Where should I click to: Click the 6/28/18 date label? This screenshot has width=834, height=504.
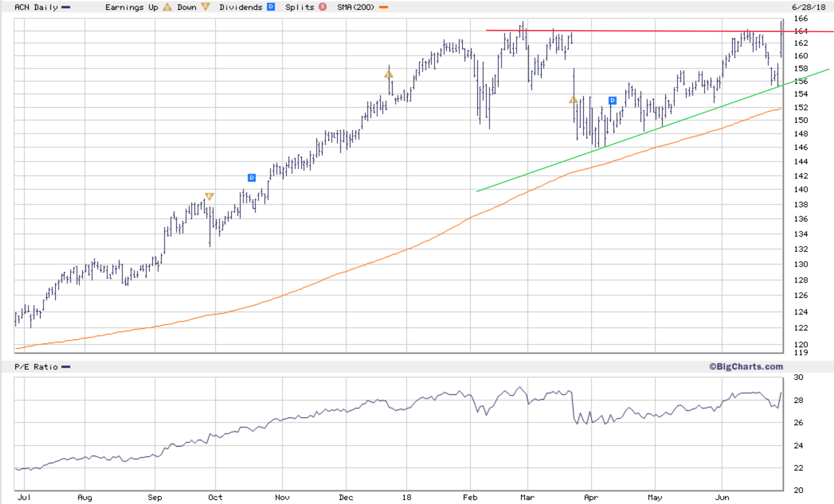809,7
